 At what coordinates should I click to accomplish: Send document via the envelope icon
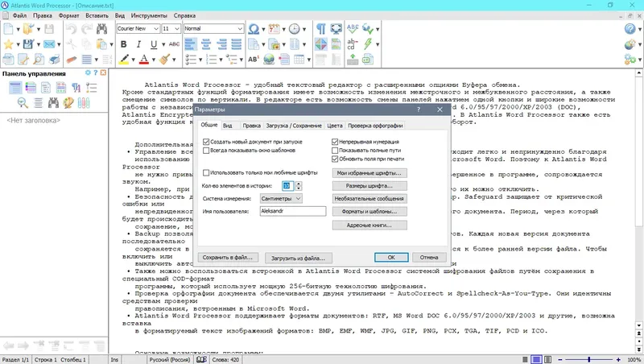(x=49, y=44)
